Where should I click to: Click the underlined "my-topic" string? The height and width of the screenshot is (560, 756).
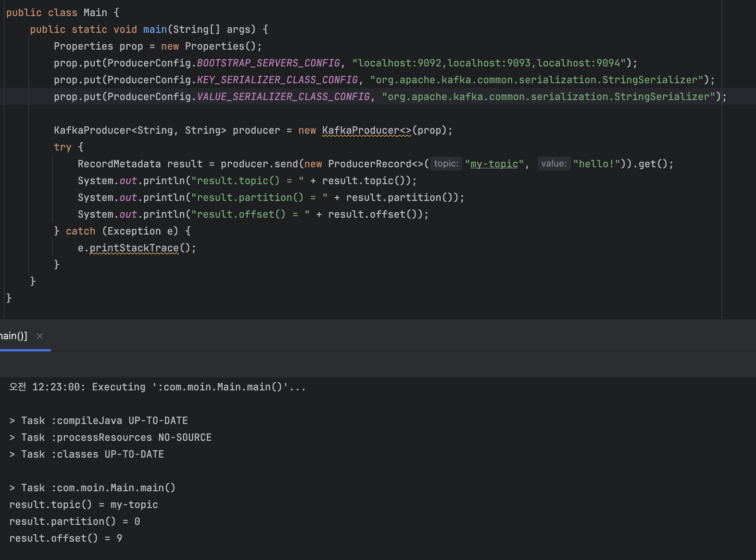point(494,164)
